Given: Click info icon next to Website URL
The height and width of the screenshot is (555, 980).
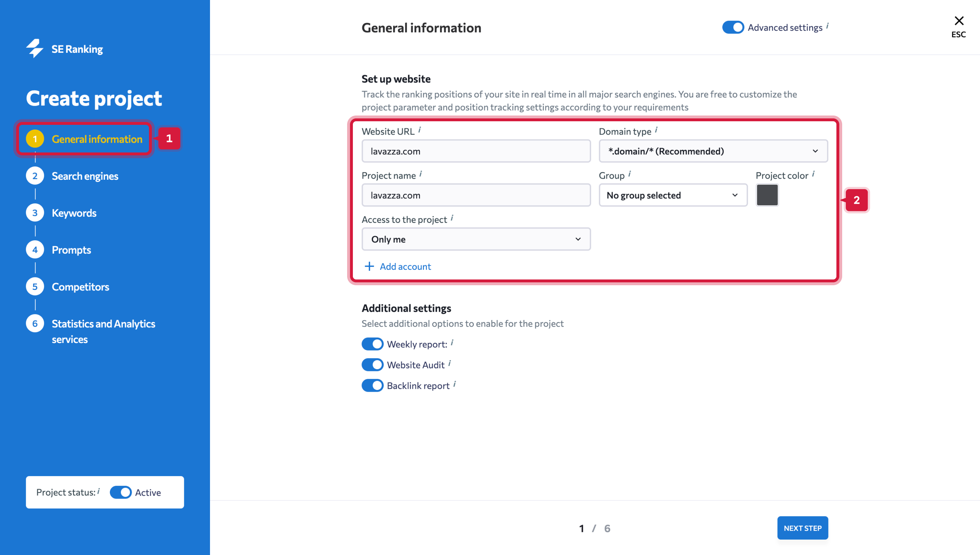Looking at the screenshot, I should click(x=419, y=130).
